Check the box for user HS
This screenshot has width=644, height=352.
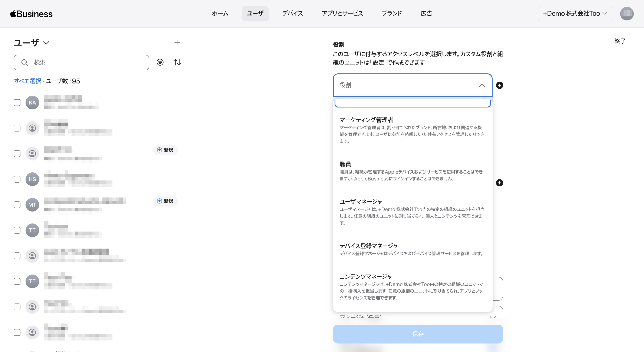click(17, 179)
